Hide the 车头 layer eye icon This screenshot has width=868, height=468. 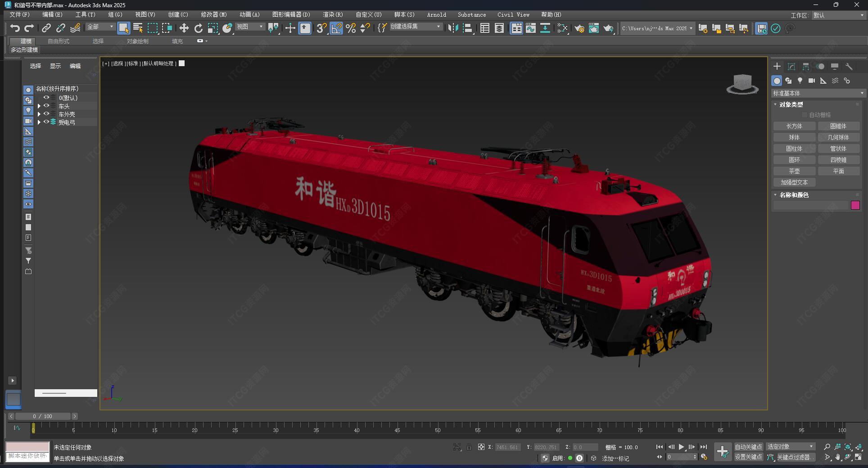click(46, 106)
